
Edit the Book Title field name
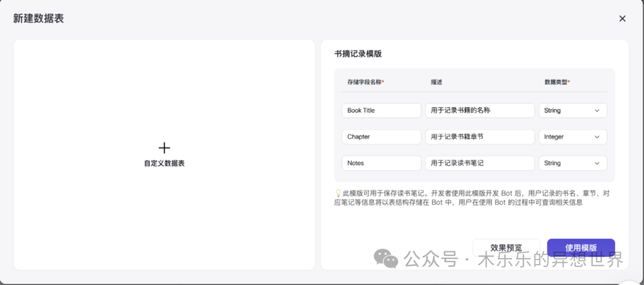(x=382, y=110)
